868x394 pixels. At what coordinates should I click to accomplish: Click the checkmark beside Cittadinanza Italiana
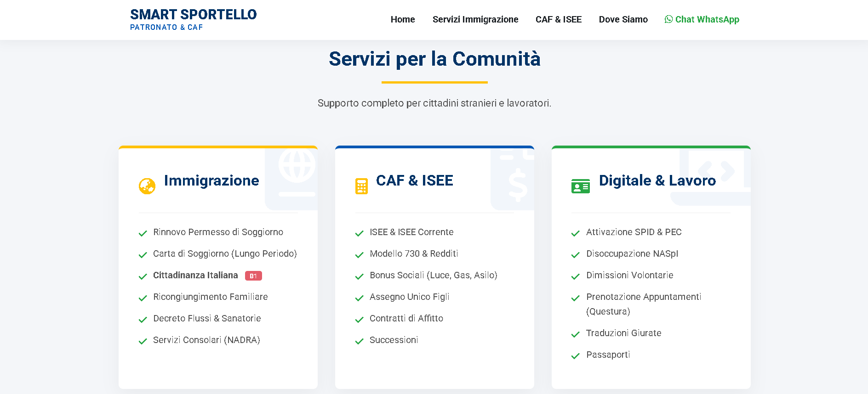point(142,276)
